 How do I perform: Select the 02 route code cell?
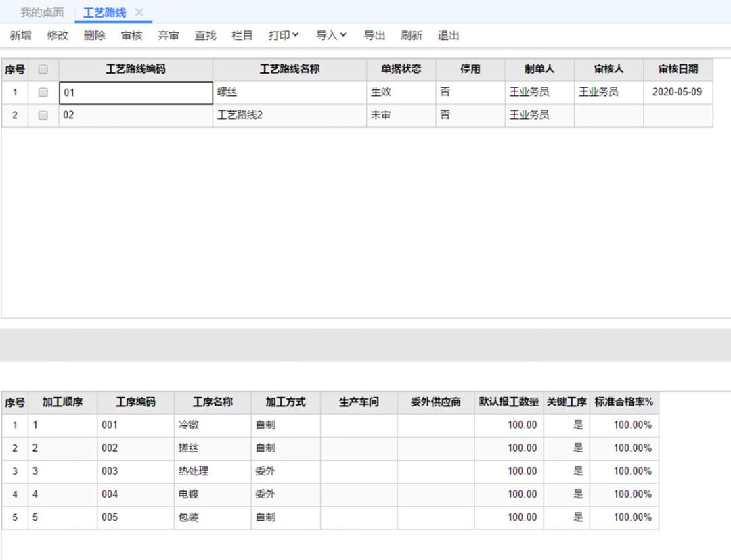[135, 115]
